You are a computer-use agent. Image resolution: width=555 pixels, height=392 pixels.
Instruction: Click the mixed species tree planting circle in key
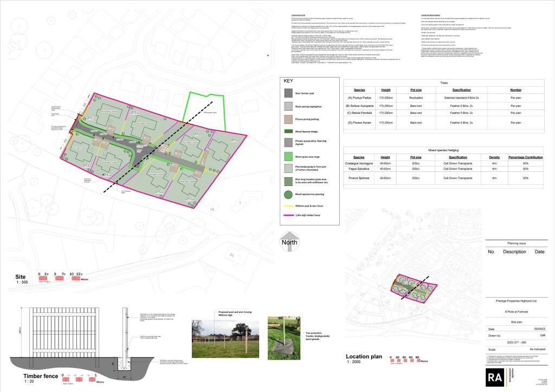[x=289, y=193]
